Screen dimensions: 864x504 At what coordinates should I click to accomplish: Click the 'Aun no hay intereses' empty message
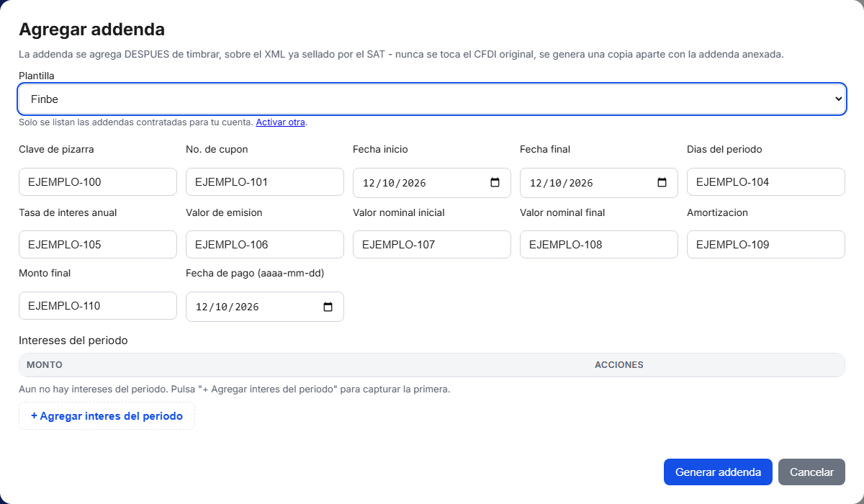[x=235, y=390]
